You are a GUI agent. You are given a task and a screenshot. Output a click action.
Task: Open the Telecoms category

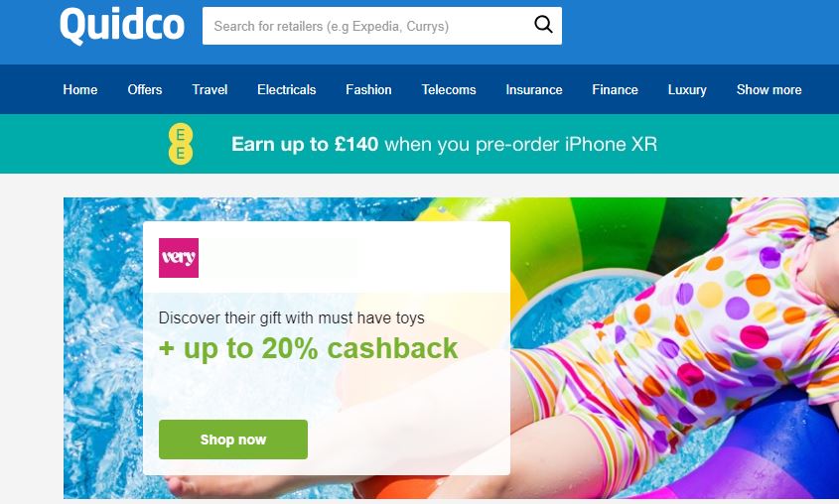click(x=449, y=90)
